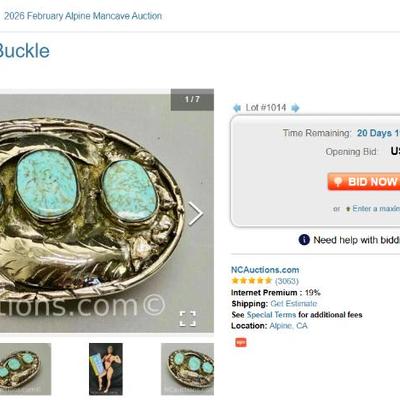Click Get Estimate shipping link
400x400 pixels.
[294, 304]
